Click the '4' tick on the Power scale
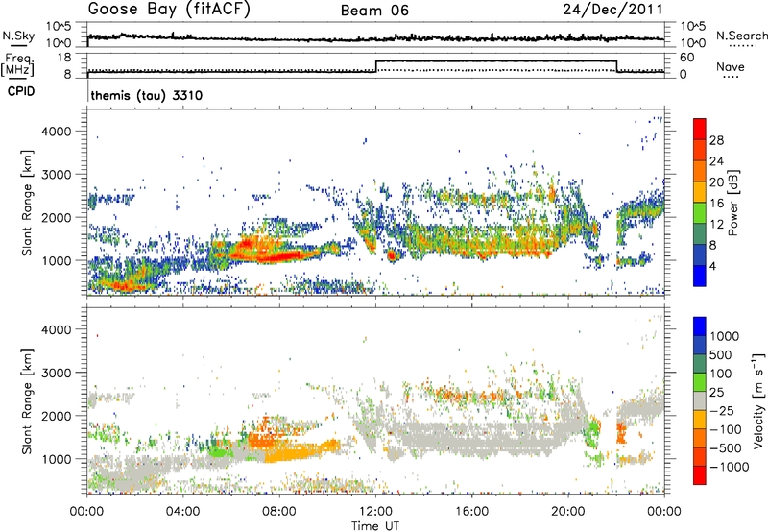Viewport: 768px width, 532px height. (x=712, y=266)
